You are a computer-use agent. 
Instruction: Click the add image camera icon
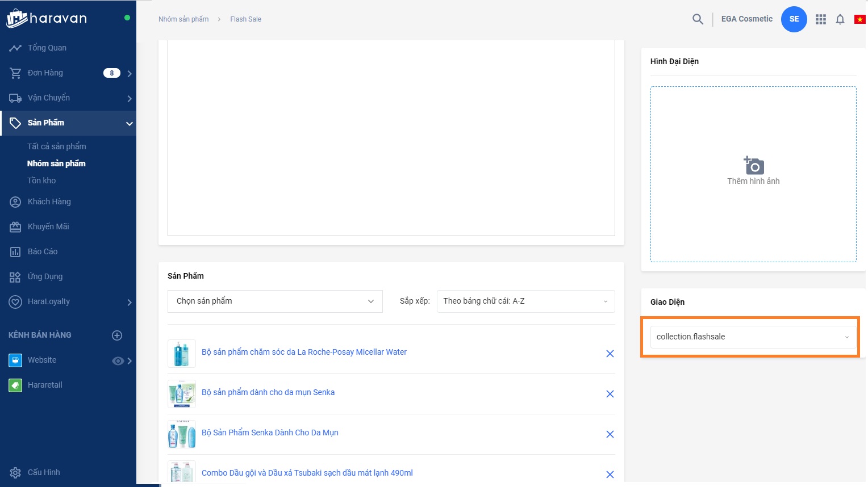(x=753, y=166)
